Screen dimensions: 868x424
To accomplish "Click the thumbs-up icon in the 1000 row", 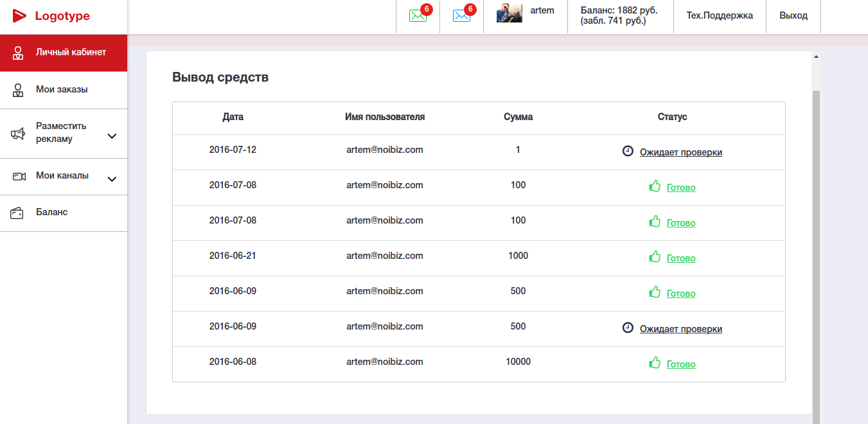I will pyautogui.click(x=655, y=257).
